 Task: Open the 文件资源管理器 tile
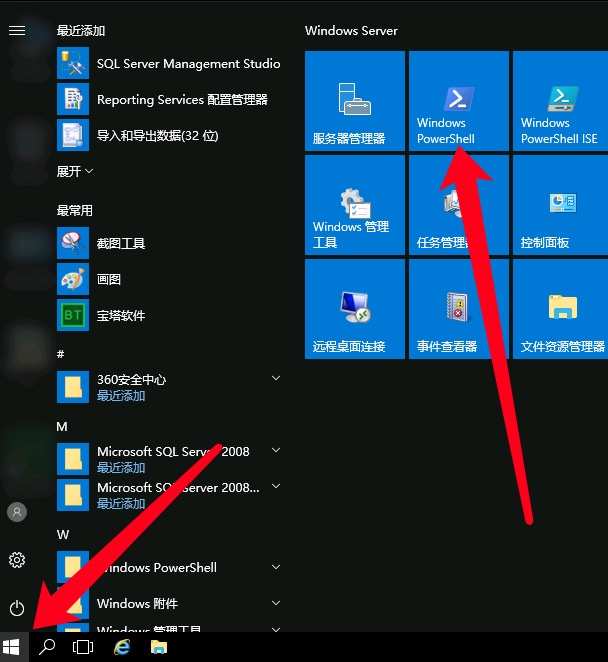(x=560, y=309)
